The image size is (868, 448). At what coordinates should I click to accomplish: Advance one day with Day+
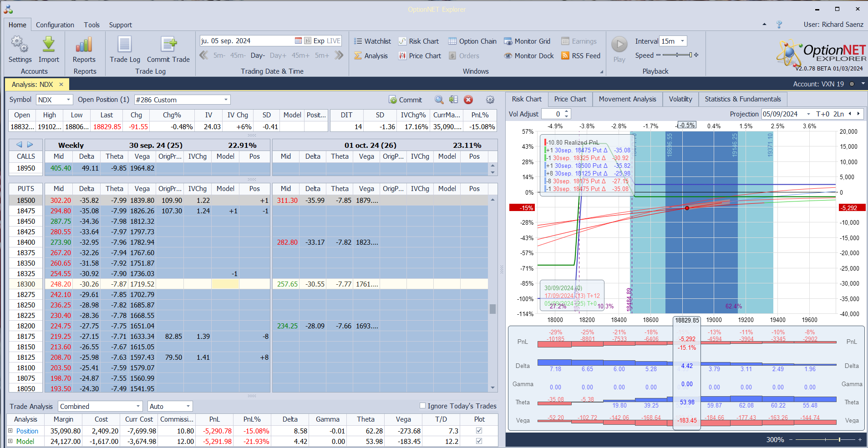278,55
